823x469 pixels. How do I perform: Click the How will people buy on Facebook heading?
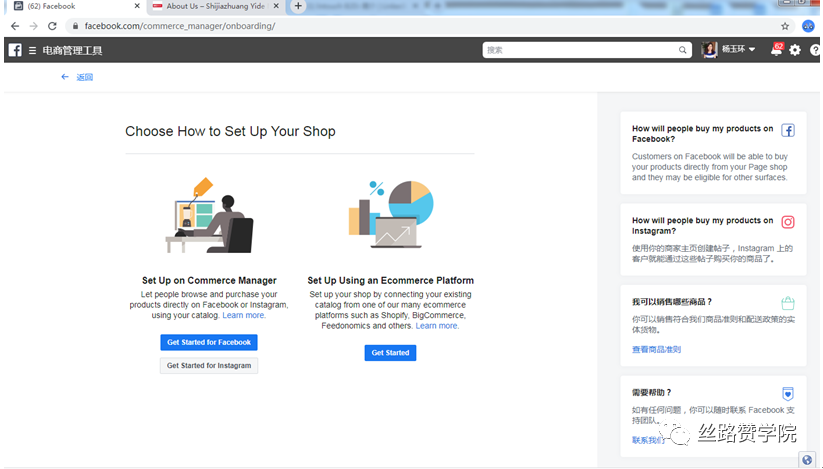[x=702, y=134]
